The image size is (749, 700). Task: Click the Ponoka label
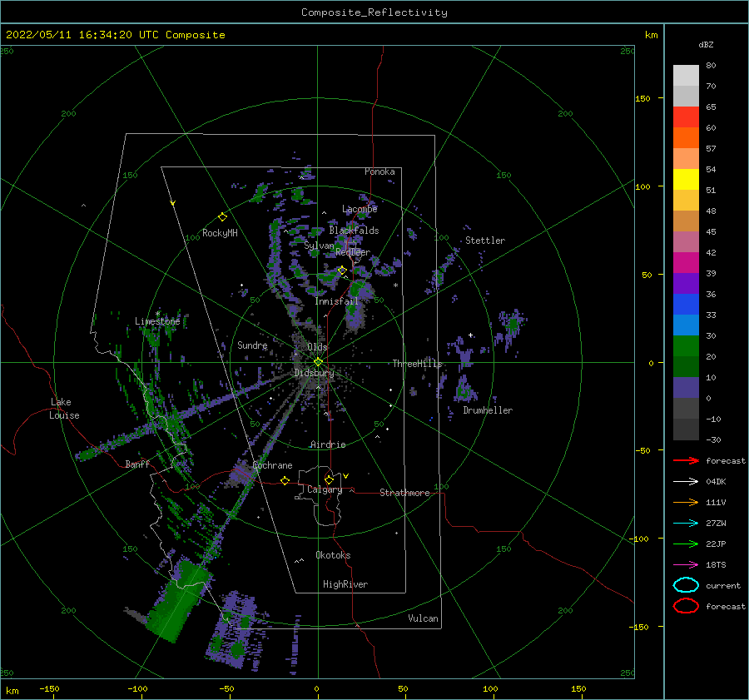(x=379, y=171)
